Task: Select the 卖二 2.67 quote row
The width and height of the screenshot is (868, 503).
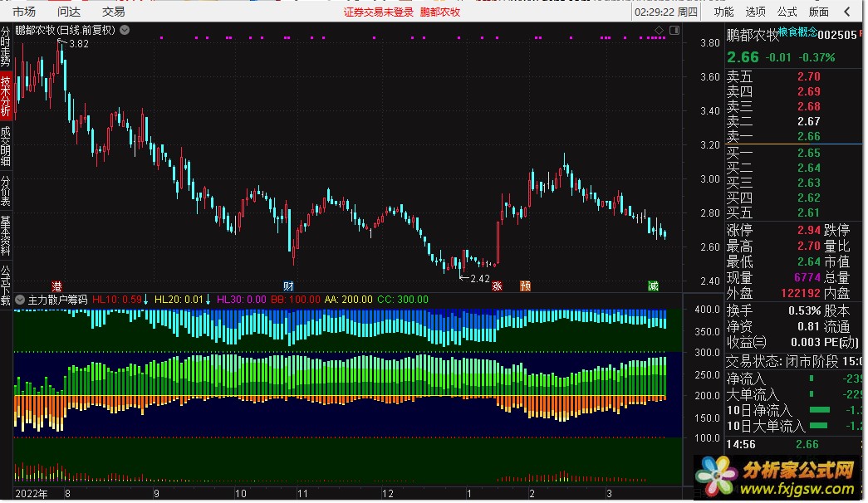Action: click(795, 121)
